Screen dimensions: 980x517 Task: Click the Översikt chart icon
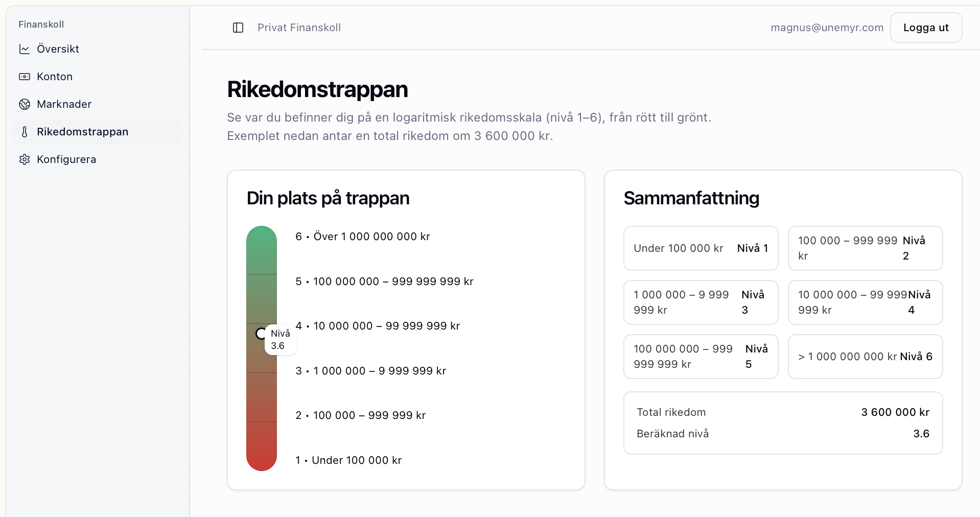pos(24,49)
